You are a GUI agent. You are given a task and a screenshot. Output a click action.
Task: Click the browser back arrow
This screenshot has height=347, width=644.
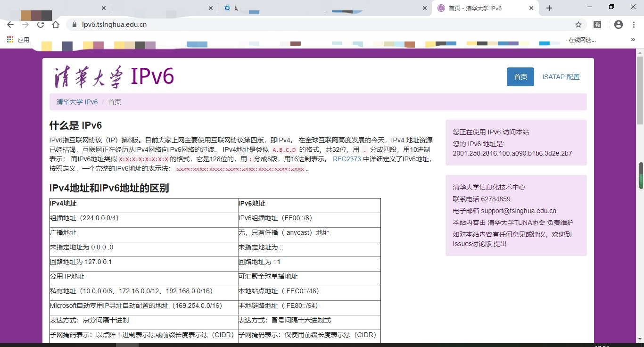tap(10, 25)
